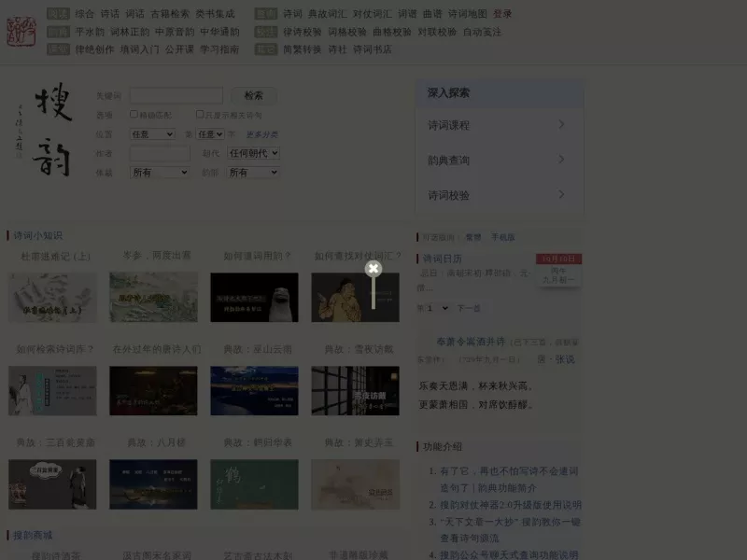This screenshot has height=560, width=747.
Task: Click the red seal site logo
Action: (x=21, y=31)
